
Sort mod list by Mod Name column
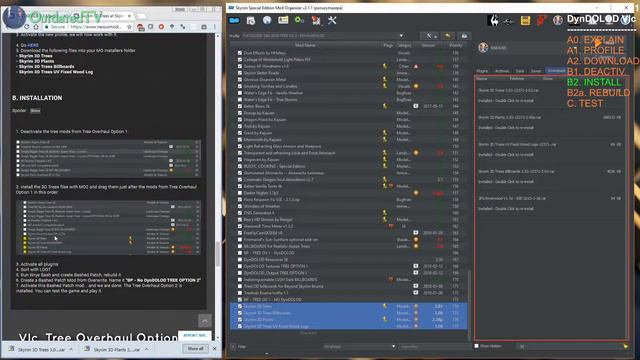click(x=305, y=45)
